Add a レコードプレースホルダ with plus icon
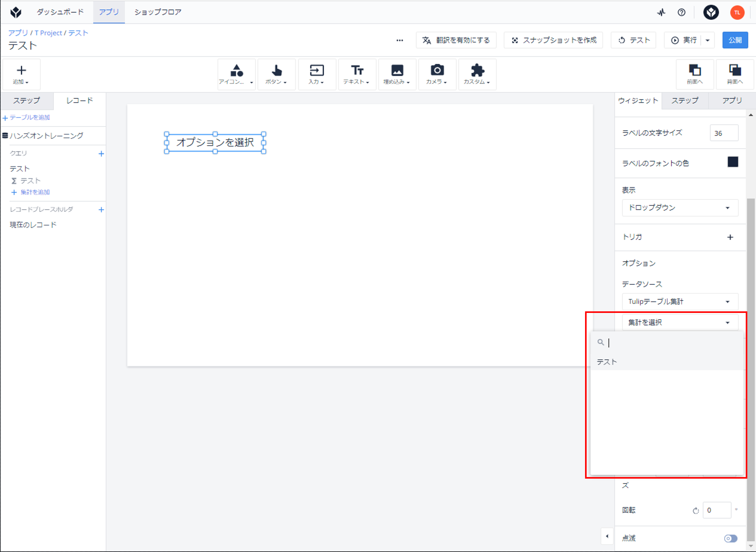Screen dimensions: 756x552 coord(101,209)
